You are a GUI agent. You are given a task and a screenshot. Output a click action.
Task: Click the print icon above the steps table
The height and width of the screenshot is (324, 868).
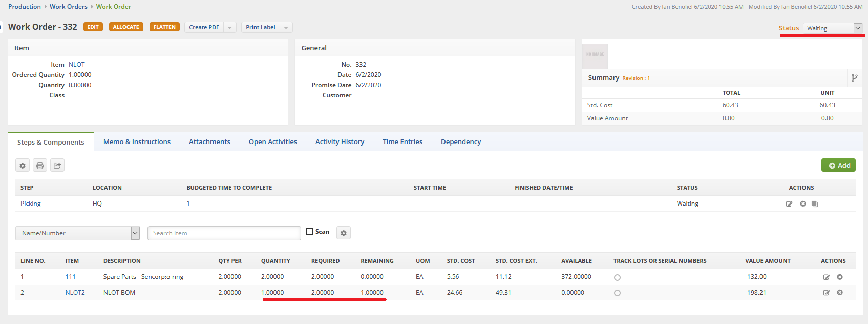coord(40,166)
